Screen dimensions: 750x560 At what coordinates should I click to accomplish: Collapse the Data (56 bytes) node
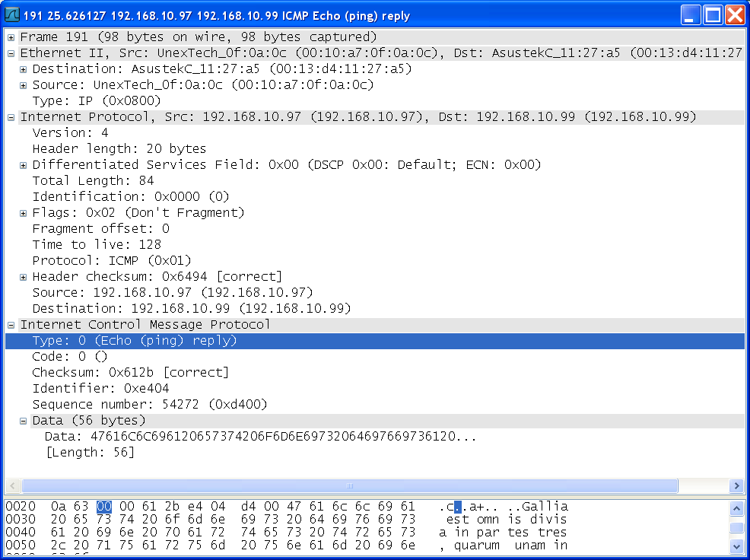point(23,421)
